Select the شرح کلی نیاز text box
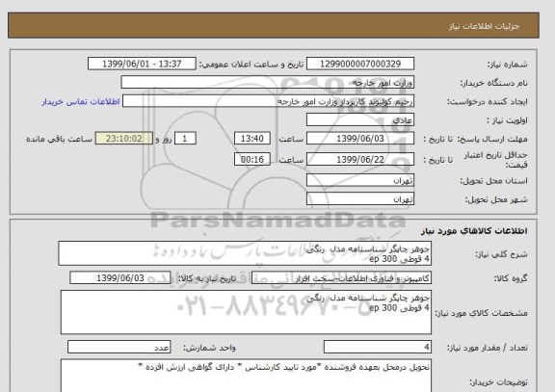 point(245,253)
